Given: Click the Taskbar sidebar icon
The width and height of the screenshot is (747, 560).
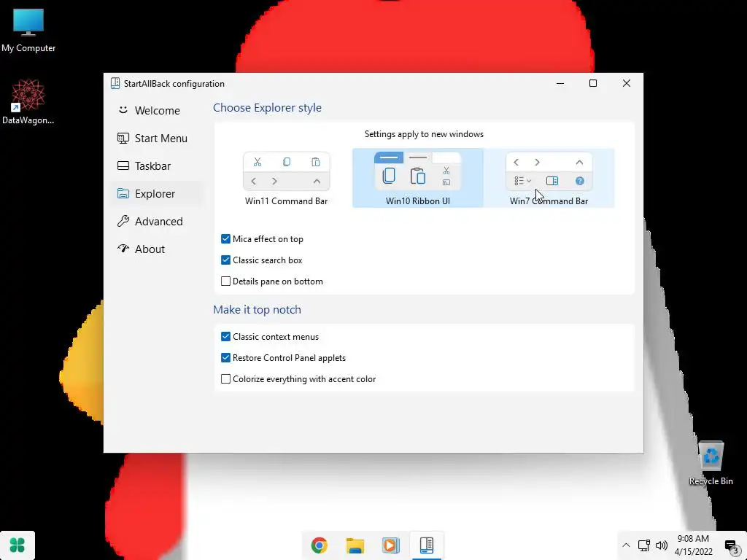Looking at the screenshot, I should coord(123,166).
